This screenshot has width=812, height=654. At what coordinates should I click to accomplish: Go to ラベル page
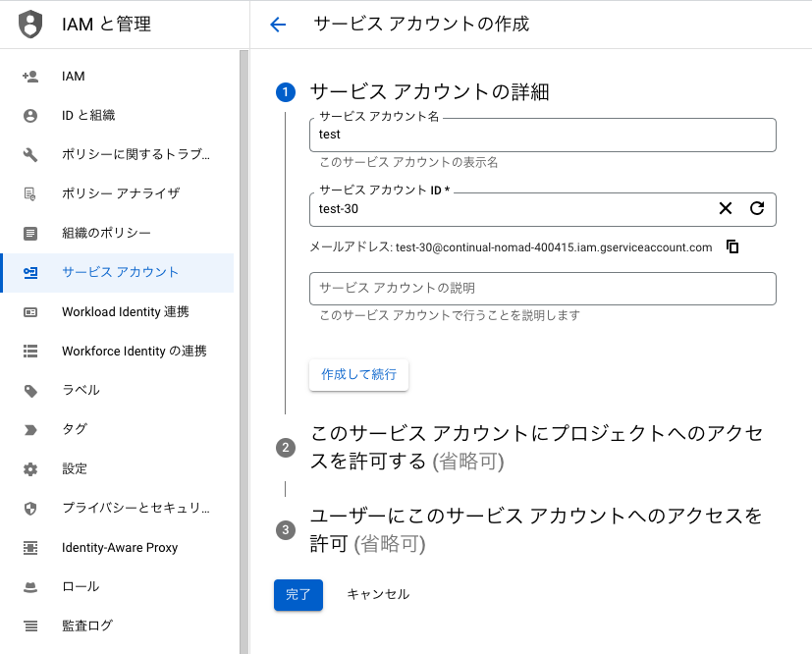coord(117,391)
